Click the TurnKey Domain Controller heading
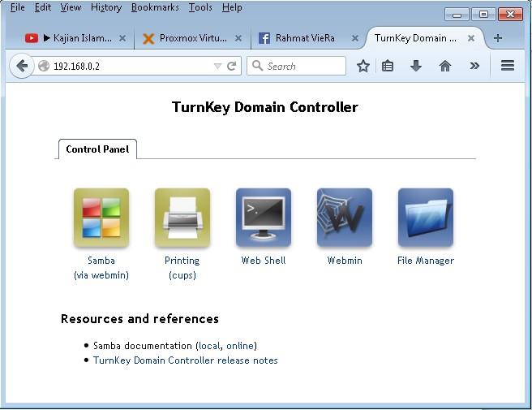Viewport: 532px width, 410px height. click(265, 107)
